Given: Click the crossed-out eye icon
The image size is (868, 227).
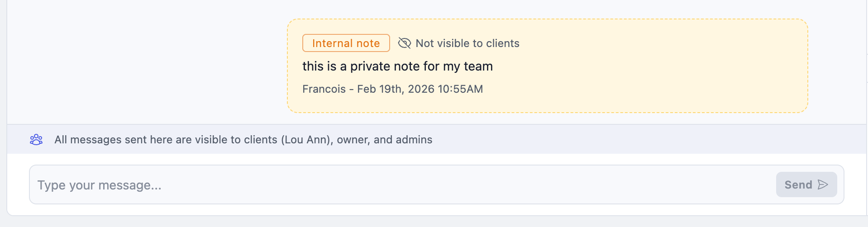Looking at the screenshot, I should 404,43.
